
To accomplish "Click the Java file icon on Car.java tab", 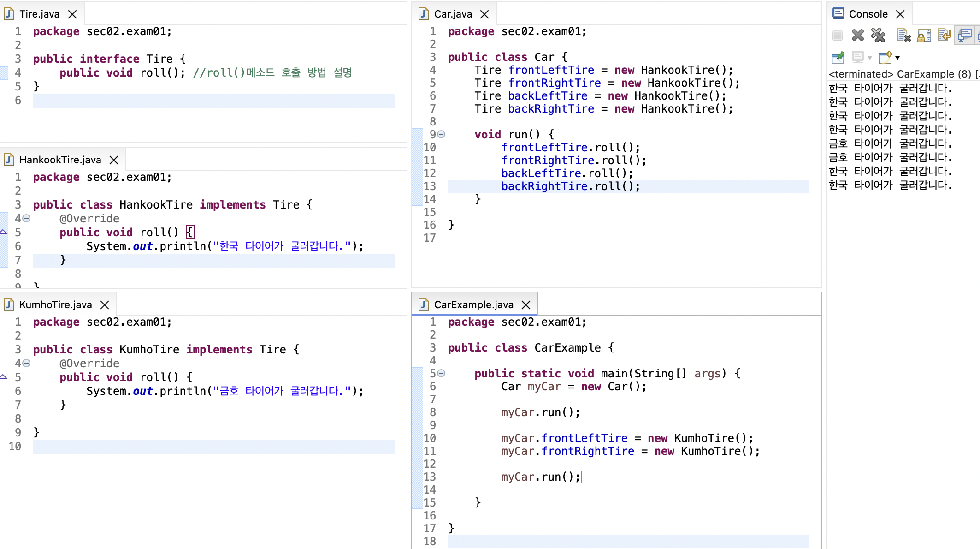I will point(424,14).
